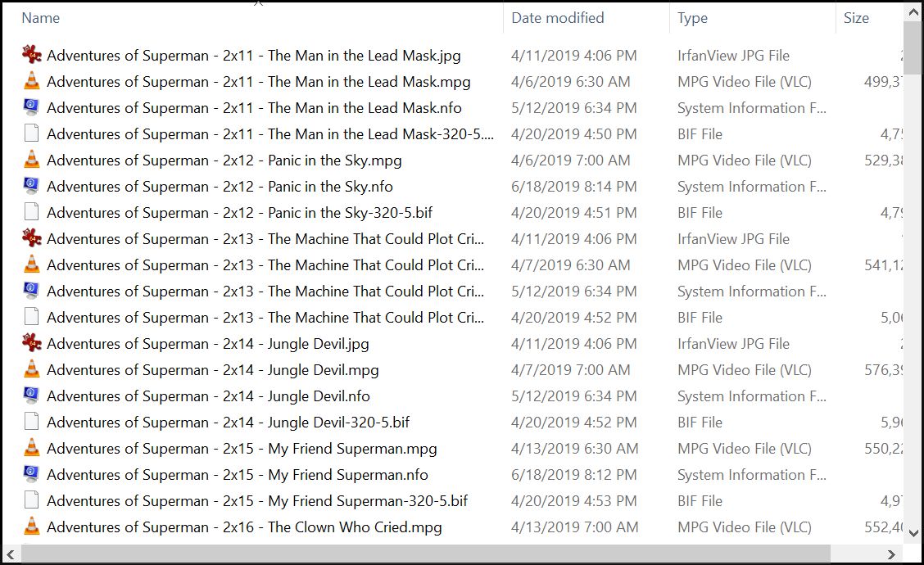The image size is (924, 565).
Task: Click the date '6/18/2019 8:14 PM'
Action: click(x=574, y=186)
